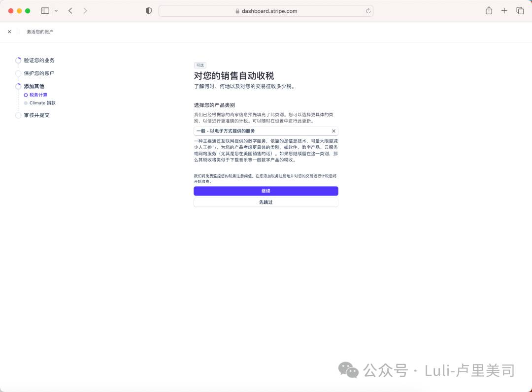Open the sidebar options chevron dropdown

point(56,11)
